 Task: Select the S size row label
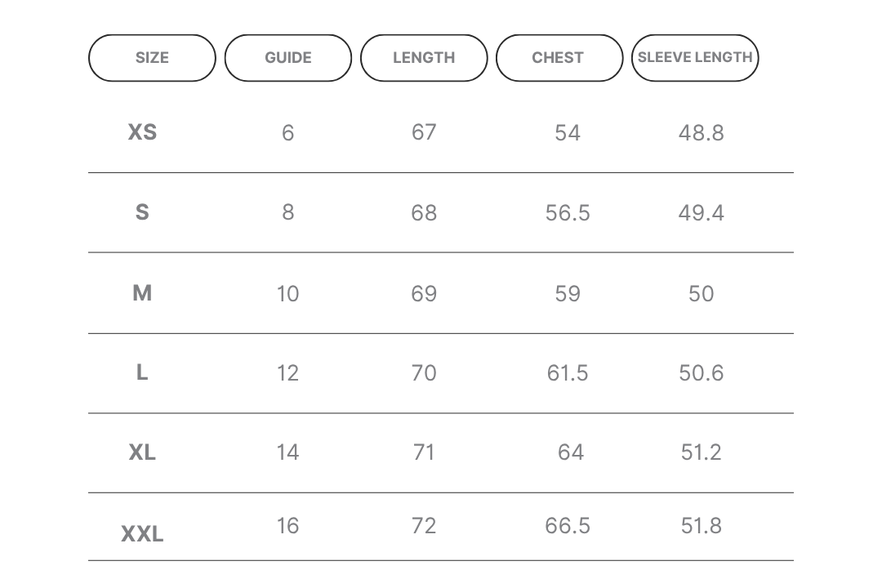[142, 212]
